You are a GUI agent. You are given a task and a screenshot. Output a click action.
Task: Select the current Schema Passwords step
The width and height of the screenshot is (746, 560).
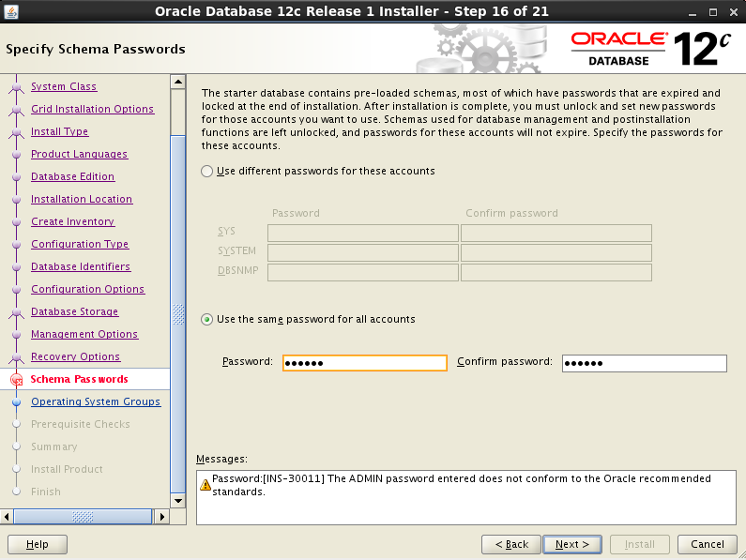pyautogui.click(x=80, y=379)
